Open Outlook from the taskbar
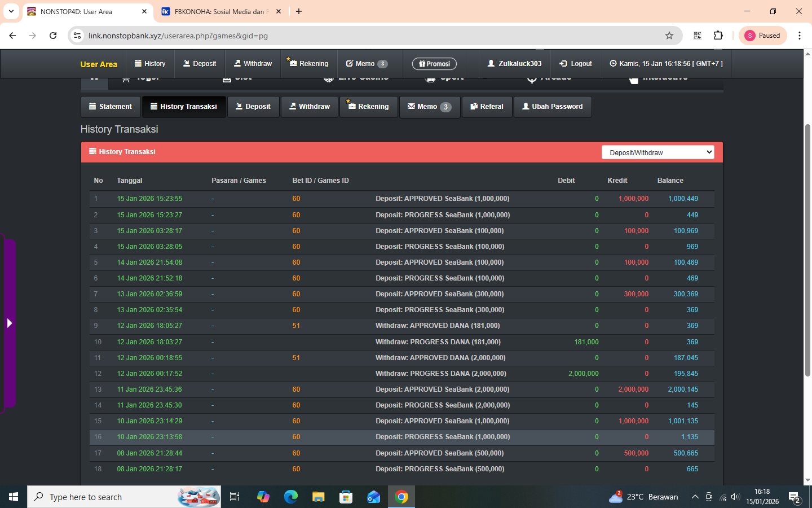 (x=373, y=497)
